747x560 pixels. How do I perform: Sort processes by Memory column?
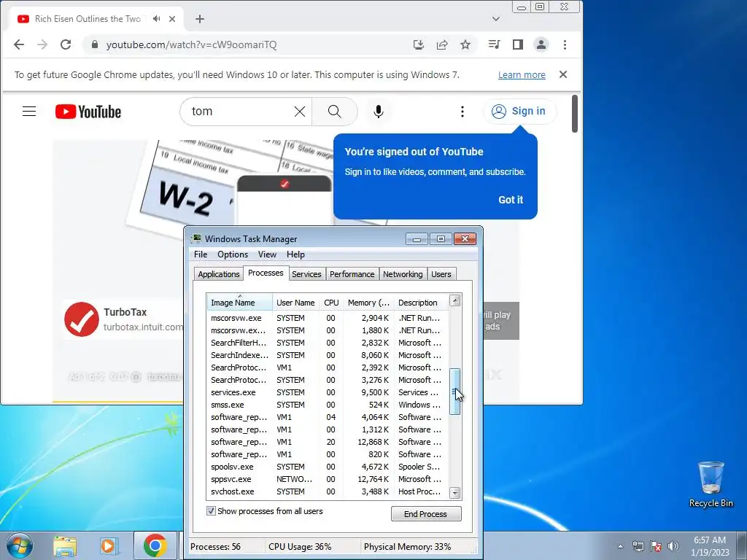(x=368, y=303)
